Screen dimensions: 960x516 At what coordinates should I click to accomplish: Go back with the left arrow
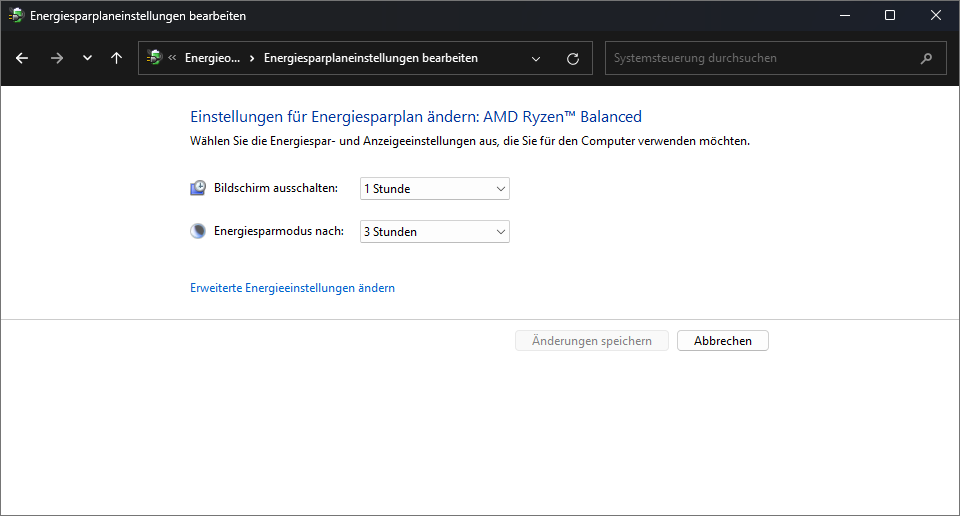click(x=22, y=58)
